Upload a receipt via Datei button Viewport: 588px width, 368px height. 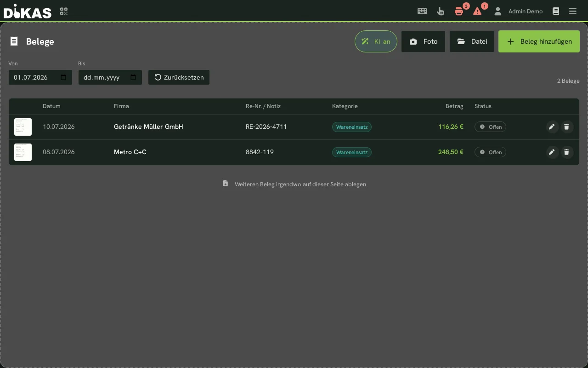pyautogui.click(x=472, y=41)
